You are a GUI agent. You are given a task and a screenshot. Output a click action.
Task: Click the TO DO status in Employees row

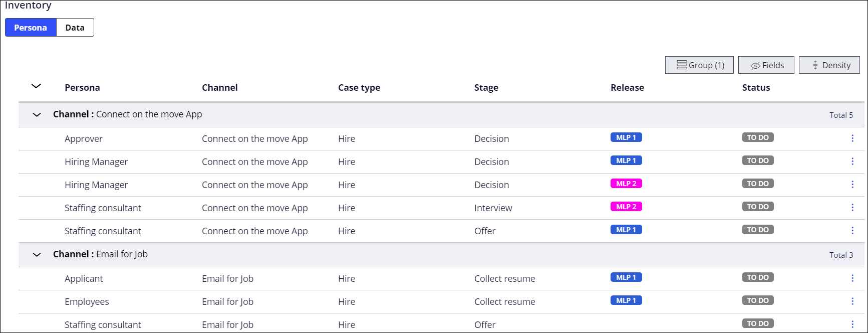coord(758,300)
